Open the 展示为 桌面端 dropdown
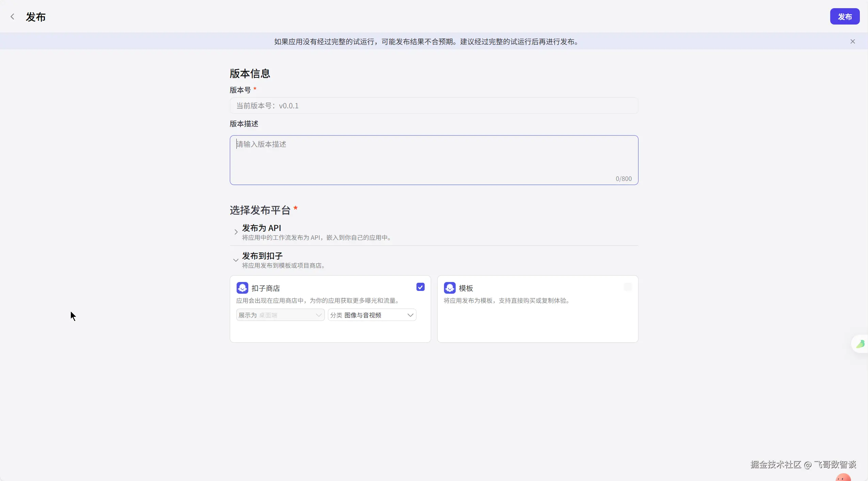This screenshot has height=481, width=868. [280, 315]
